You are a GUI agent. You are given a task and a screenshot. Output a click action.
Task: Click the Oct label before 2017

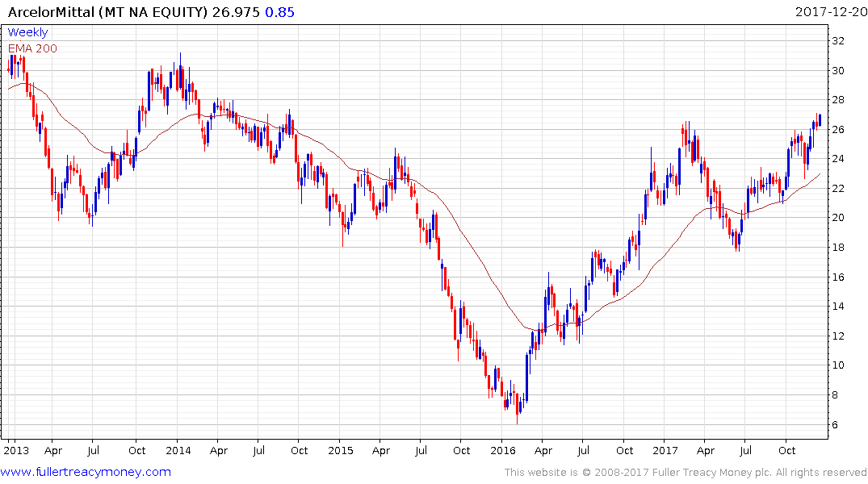[624, 450]
